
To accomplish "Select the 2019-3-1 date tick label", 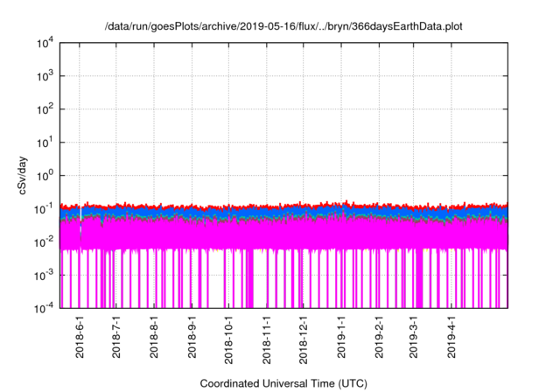I will (x=413, y=338).
